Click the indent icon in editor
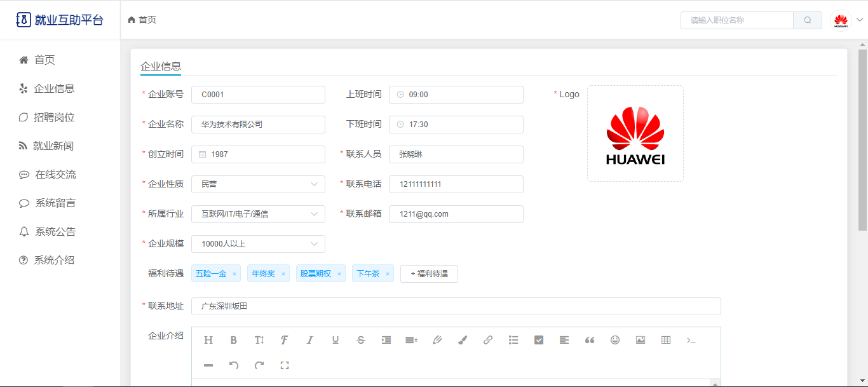The height and width of the screenshot is (387, 868). [386, 340]
